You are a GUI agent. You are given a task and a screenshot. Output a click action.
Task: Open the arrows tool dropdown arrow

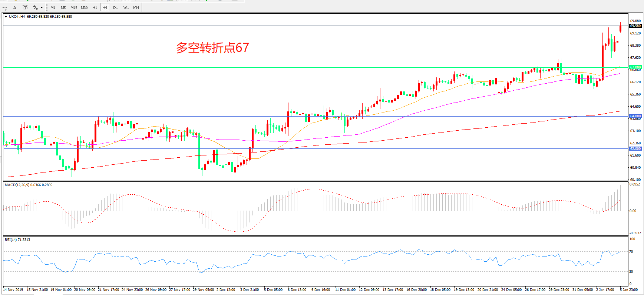[x=42, y=7]
